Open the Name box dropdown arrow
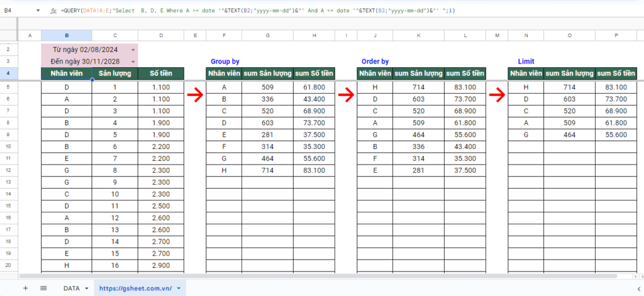 pos(38,11)
